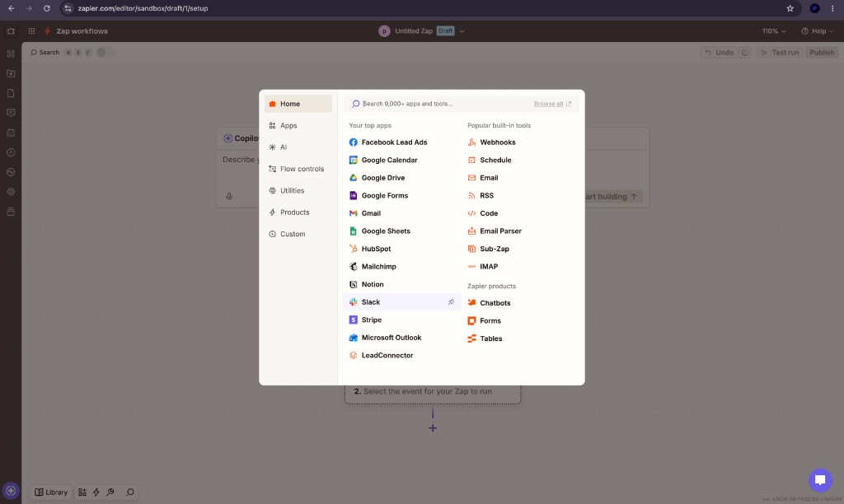844x504 pixels.
Task: Open the AI category
Action: (x=298, y=147)
